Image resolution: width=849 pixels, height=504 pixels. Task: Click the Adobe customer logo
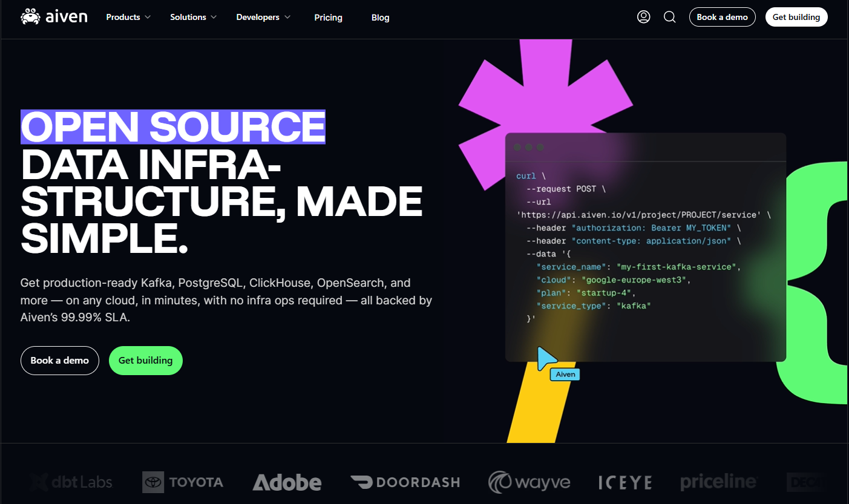coord(287,482)
